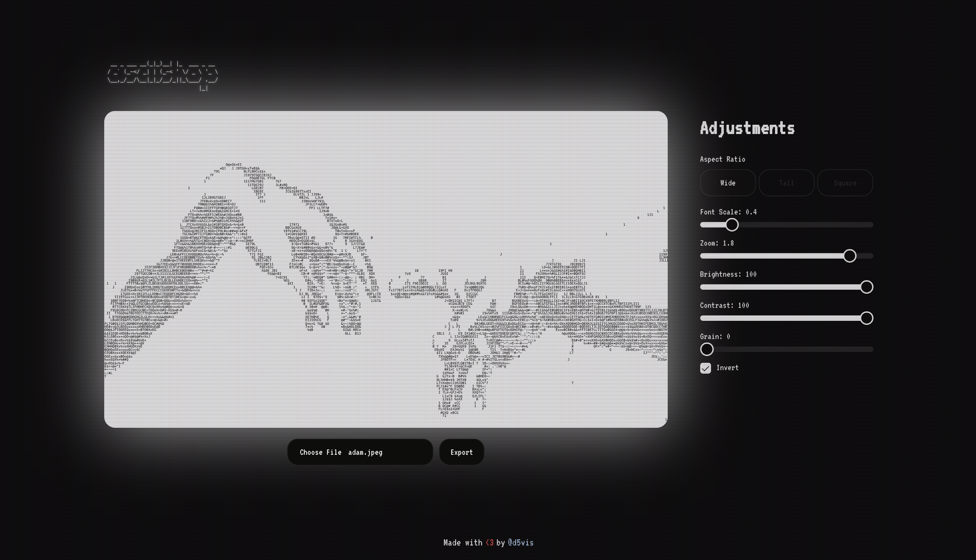976x560 pixels.
Task: Click the Grain slider handle
Action: [707, 349]
